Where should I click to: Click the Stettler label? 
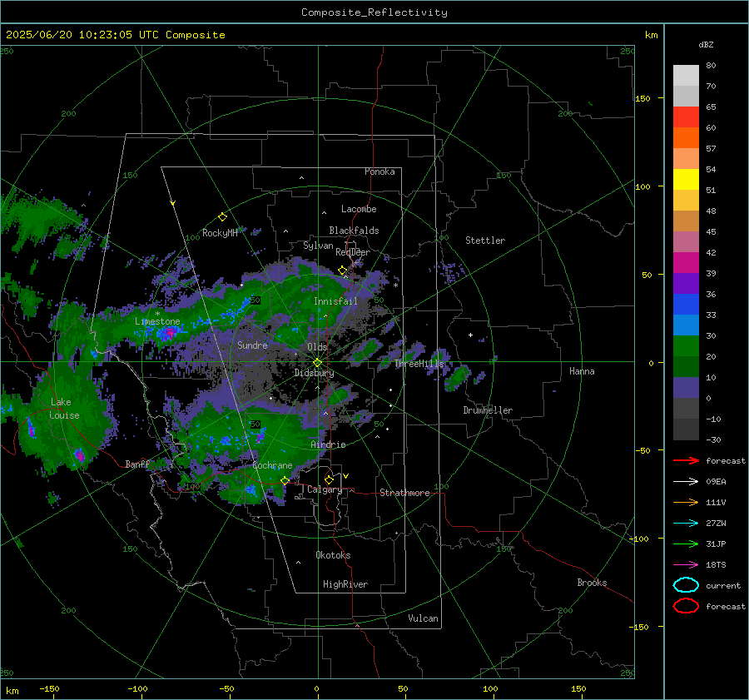point(485,241)
